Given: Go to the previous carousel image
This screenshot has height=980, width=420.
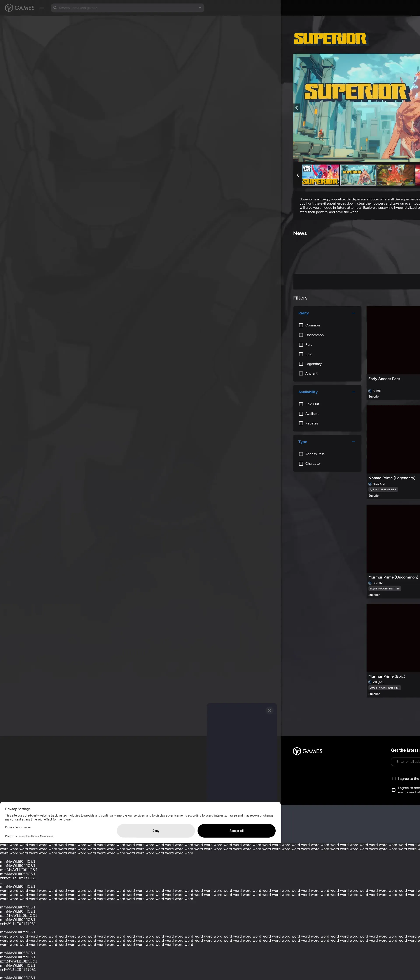Looking at the screenshot, I should pyautogui.click(x=297, y=108).
